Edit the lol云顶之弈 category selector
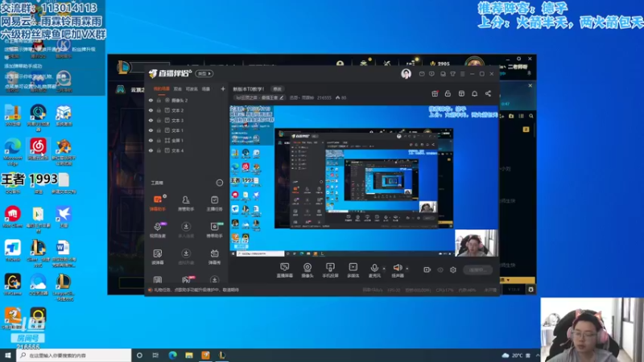This screenshot has height=362, width=644. 259,97
